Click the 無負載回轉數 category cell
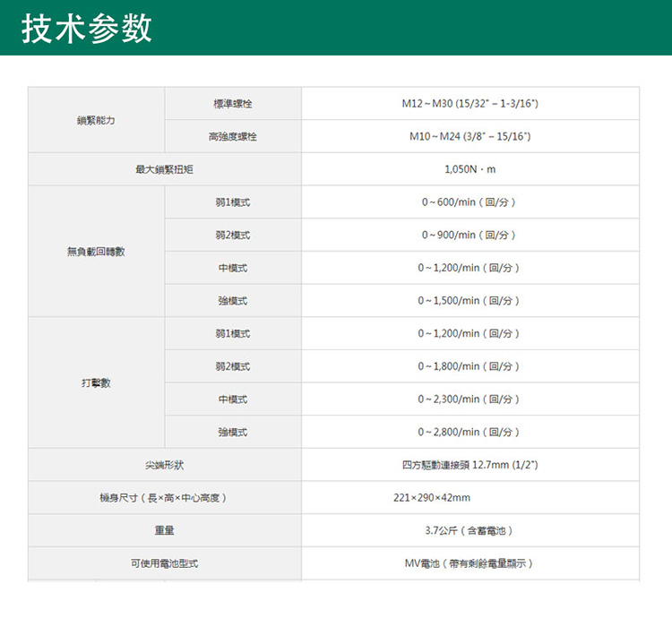 (96, 252)
